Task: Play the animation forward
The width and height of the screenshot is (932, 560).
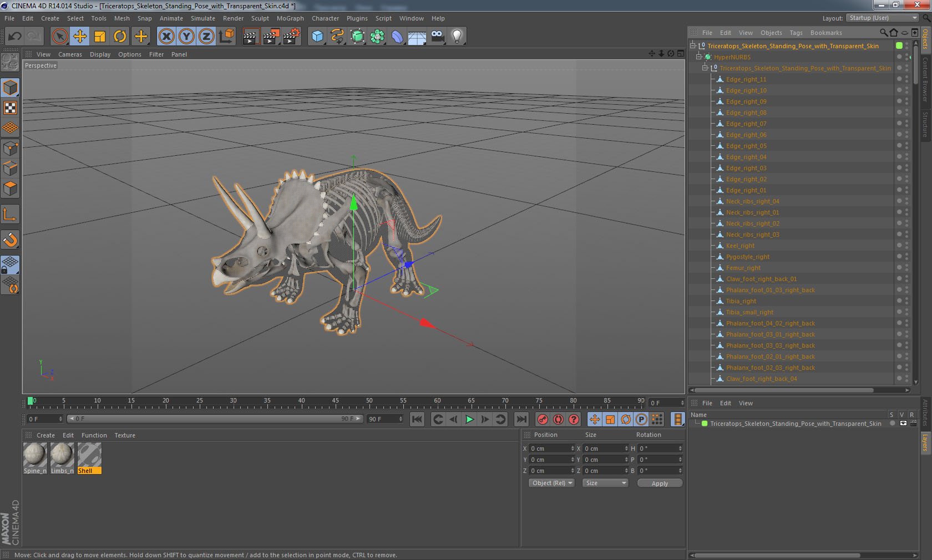Action: point(469,419)
